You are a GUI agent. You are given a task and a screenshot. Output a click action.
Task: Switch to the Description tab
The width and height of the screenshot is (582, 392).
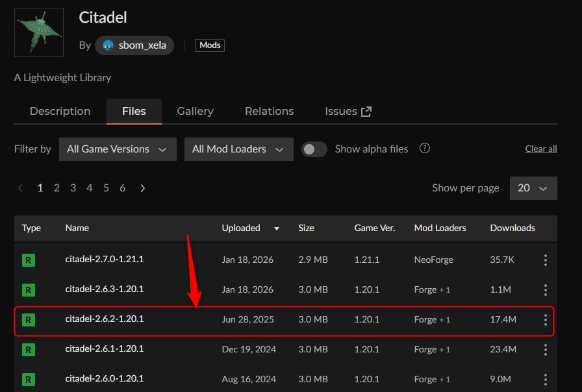[60, 112]
